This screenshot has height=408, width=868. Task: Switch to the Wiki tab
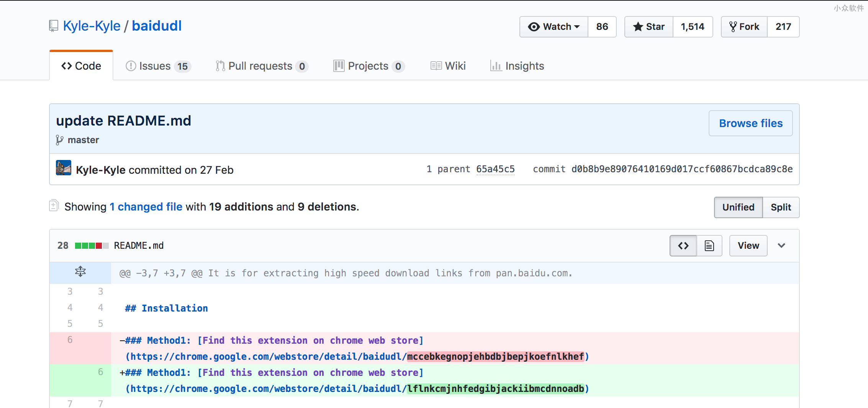(x=448, y=66)
